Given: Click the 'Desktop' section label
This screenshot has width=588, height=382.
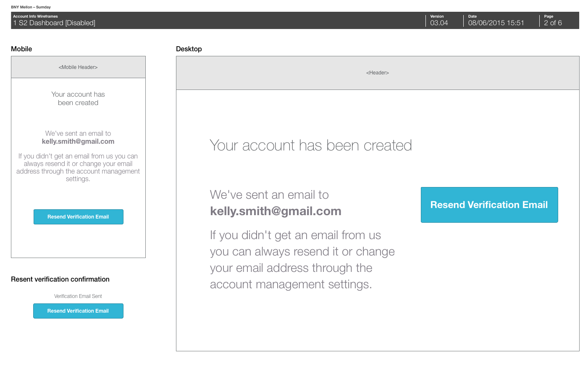Looking at the screenshot, I should [189, 49].
